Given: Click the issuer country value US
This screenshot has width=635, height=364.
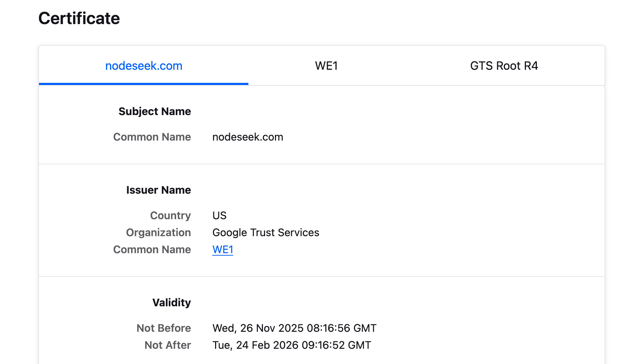Looking at the screenshot, I should (219, 216).
